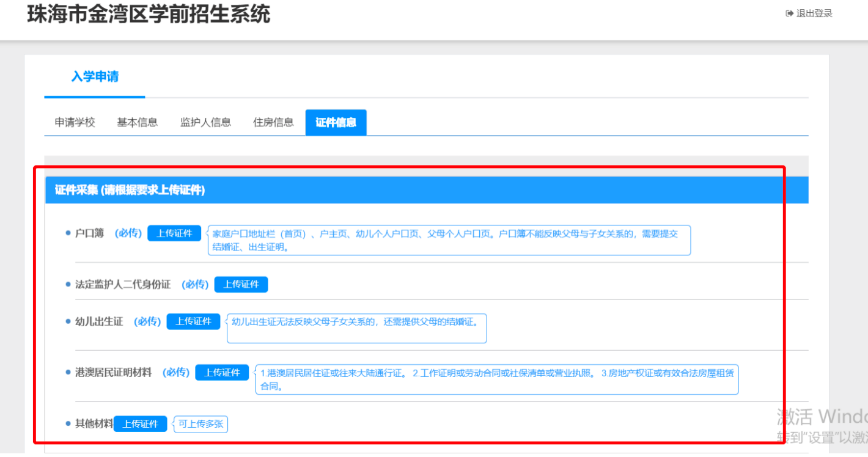This screenshot has width=868, height=457.
Task: Upload document for 户口簿
Action: tap(174, 233)
